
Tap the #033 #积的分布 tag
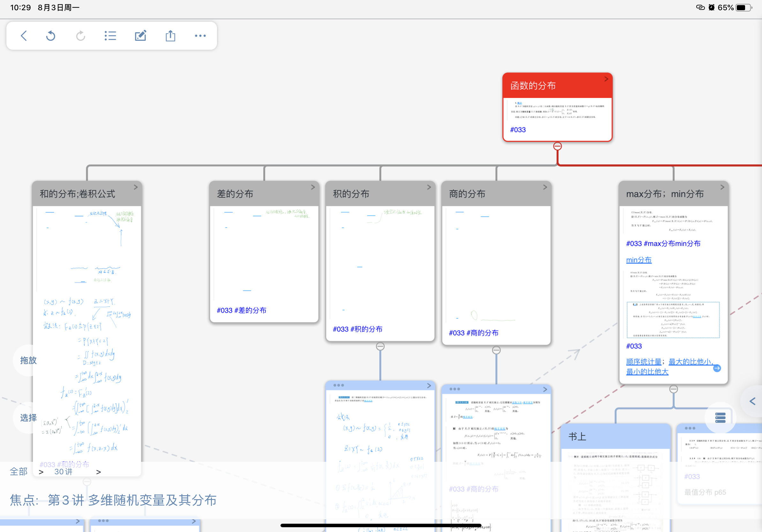coord(357,329)
